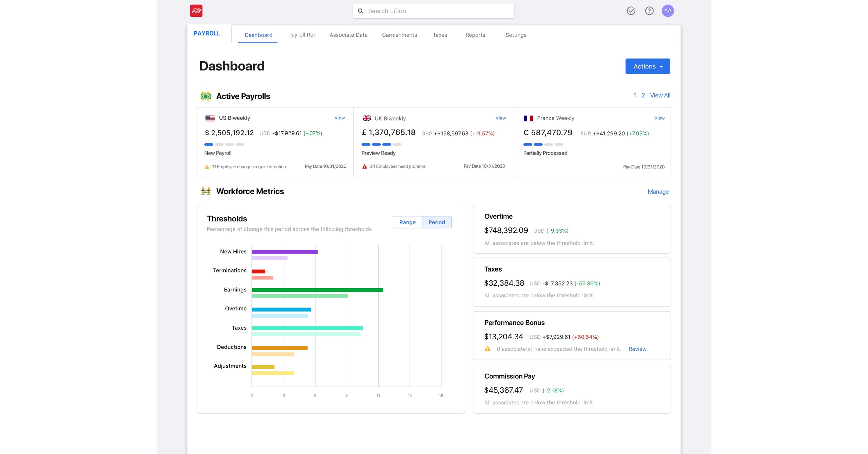Go to payroll page 1
868x454 pixels.
635,95
